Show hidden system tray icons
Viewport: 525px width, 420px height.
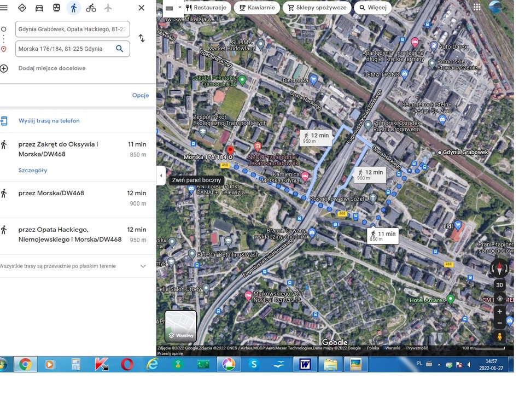pos(439,365)
